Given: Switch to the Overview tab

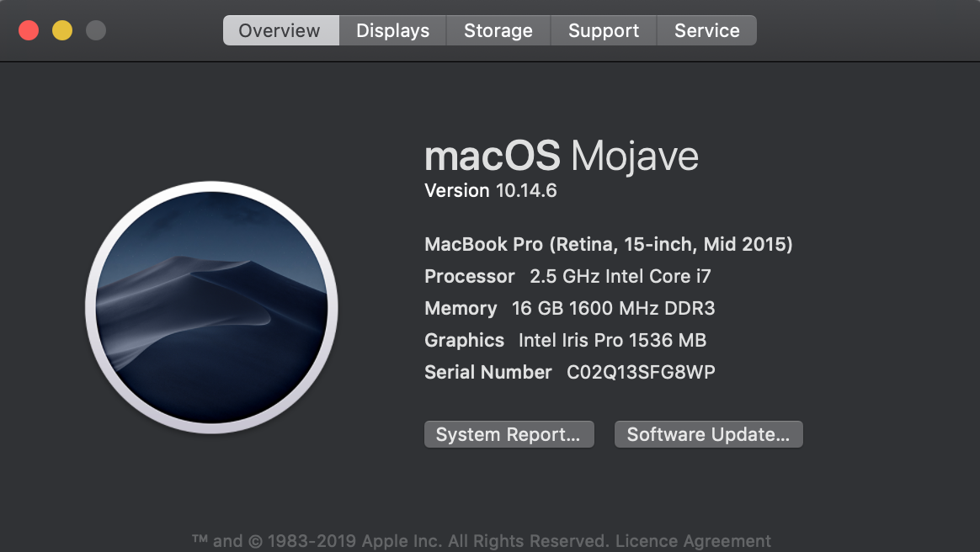Looking at the screenshot, I should point(280,30).
